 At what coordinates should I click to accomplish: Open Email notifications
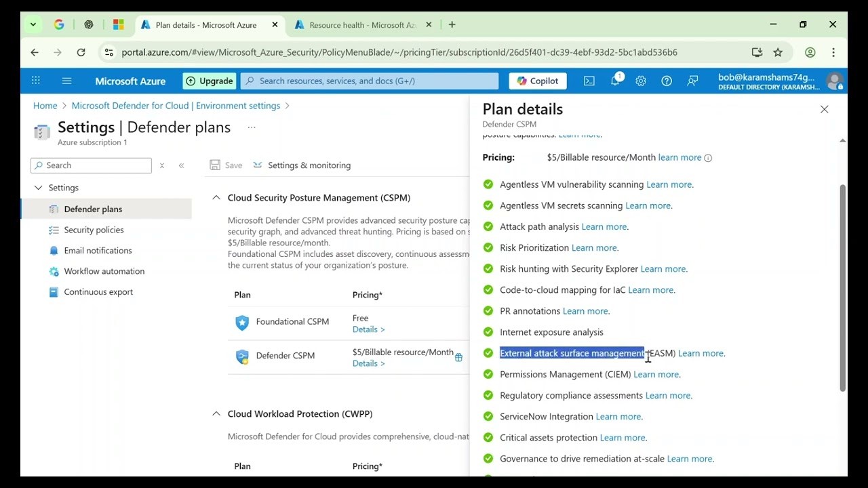point(98,250)
